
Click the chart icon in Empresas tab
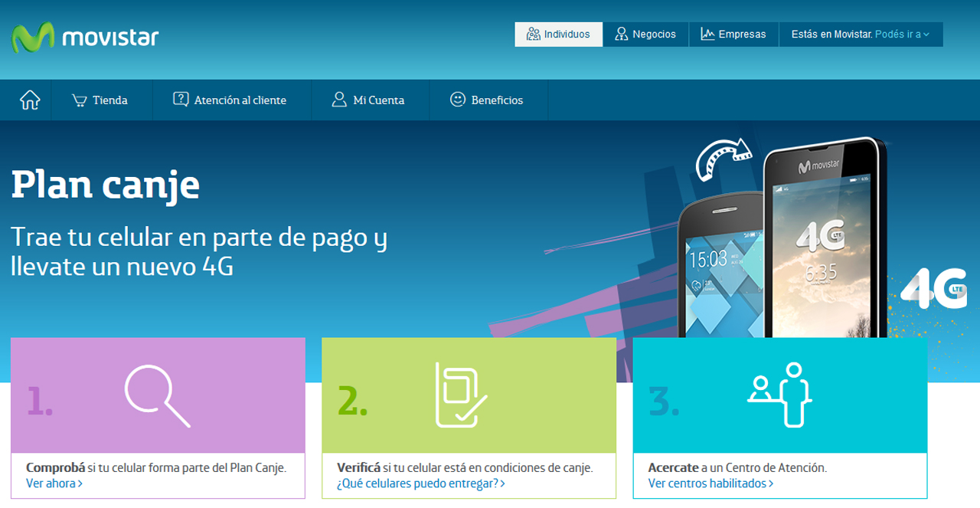(x=707, y=34)
